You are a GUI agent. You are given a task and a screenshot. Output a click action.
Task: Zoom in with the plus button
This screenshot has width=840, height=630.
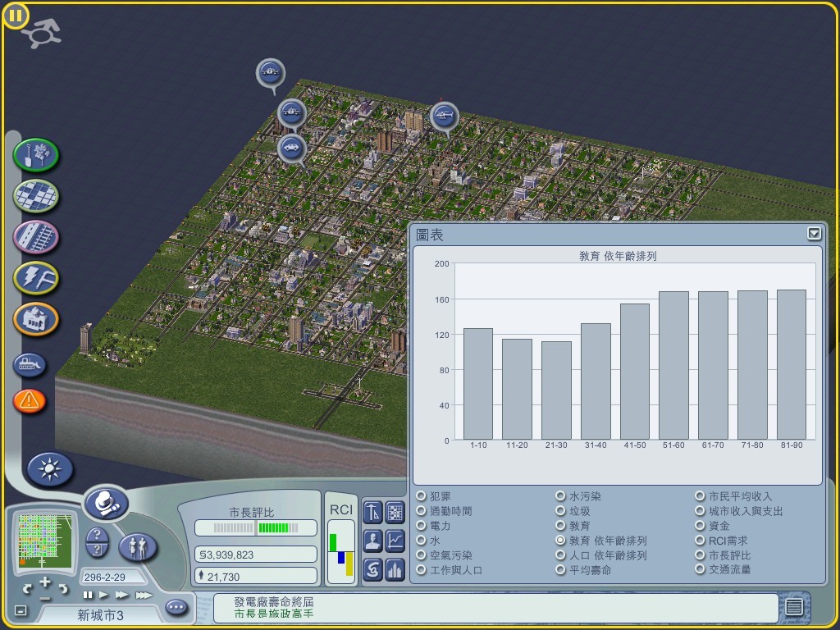pyautogui.click(x=45, y=582)
